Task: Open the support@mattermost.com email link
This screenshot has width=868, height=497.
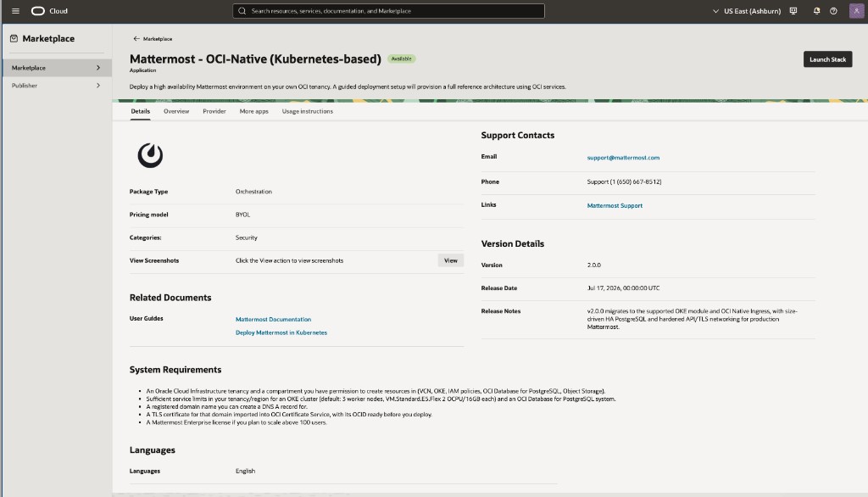Action: pos(623,158)
